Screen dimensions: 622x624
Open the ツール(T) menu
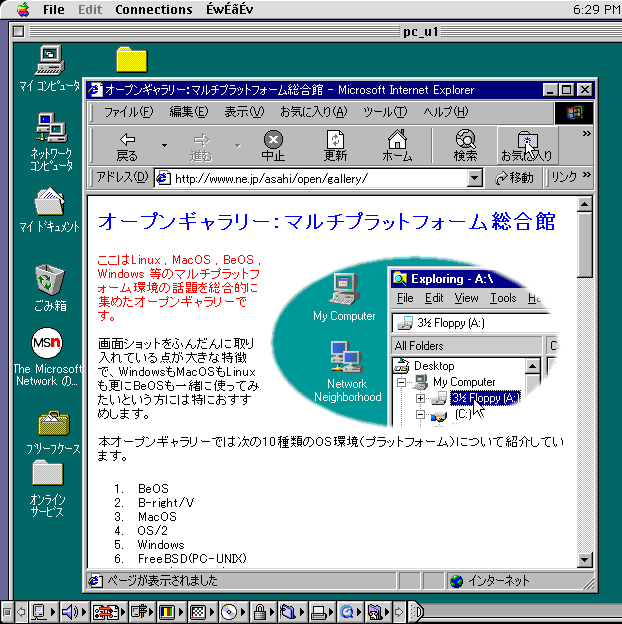[x=384, y=111]
